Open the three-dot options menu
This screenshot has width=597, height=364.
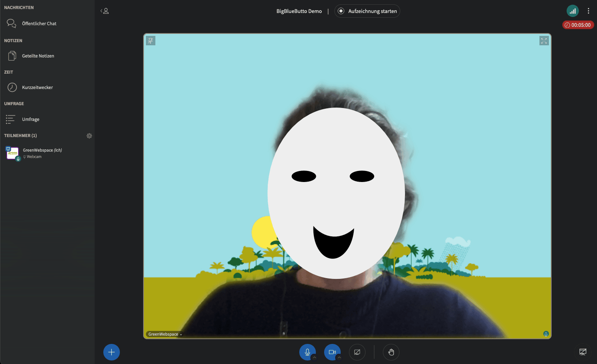(588, 11)
